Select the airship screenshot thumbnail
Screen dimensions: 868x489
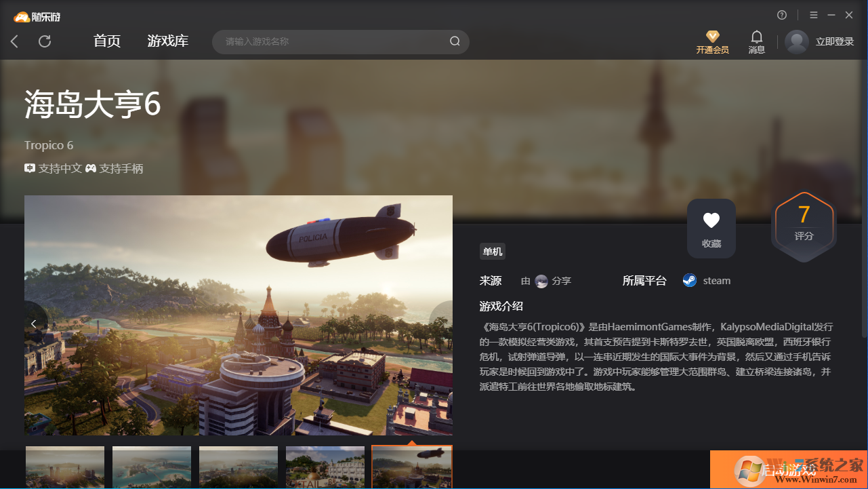[x=411, y=467]
